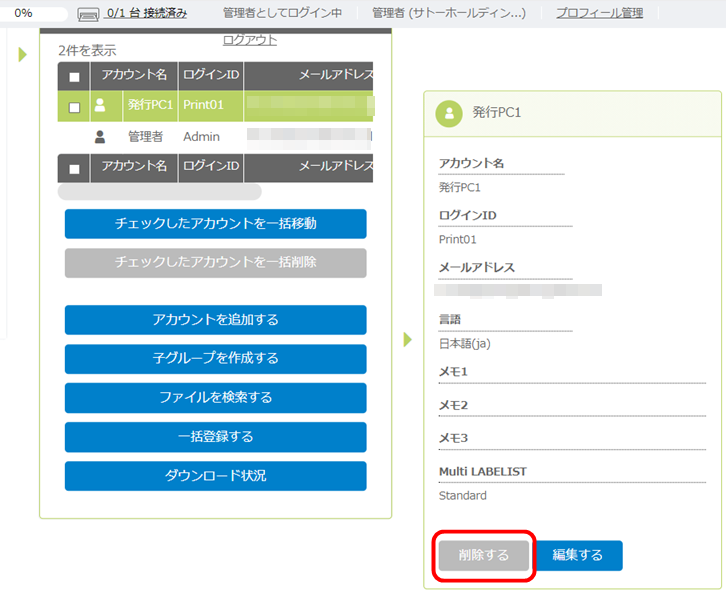
Task: Click ファイルを検索する button
Action: point(215,398)
